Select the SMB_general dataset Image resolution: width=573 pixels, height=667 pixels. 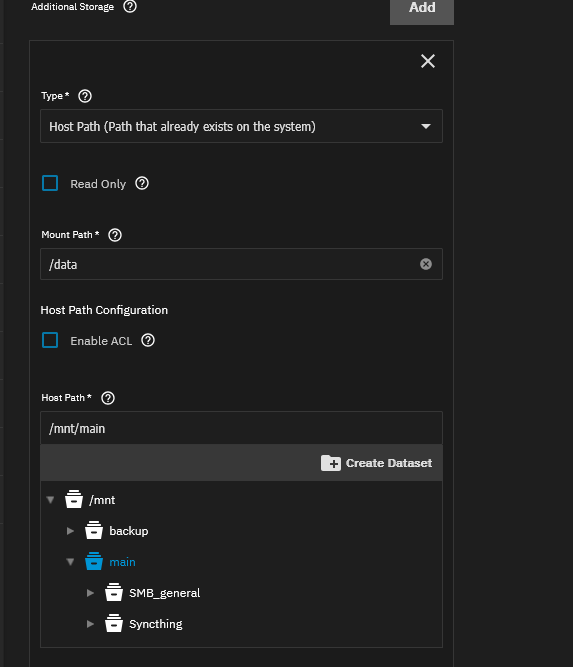(x=164, y=593)
